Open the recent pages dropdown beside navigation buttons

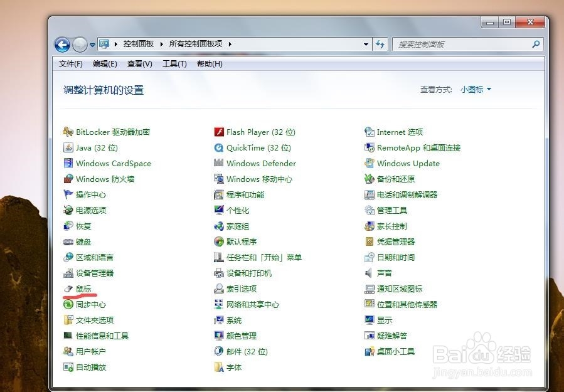pos(93,44)
